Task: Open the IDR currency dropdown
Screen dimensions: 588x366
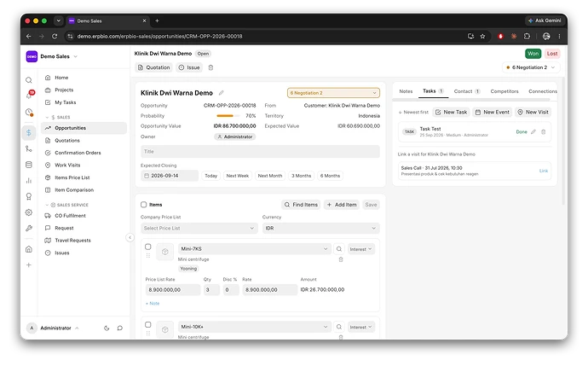Action: pyautogui.click(x=321, y=229)
